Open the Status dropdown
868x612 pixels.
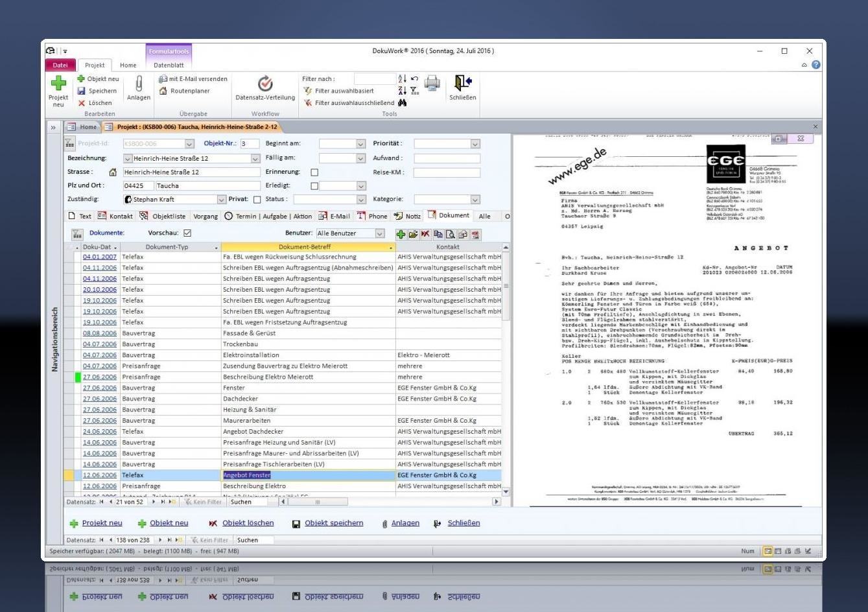(x=361, y=200)
